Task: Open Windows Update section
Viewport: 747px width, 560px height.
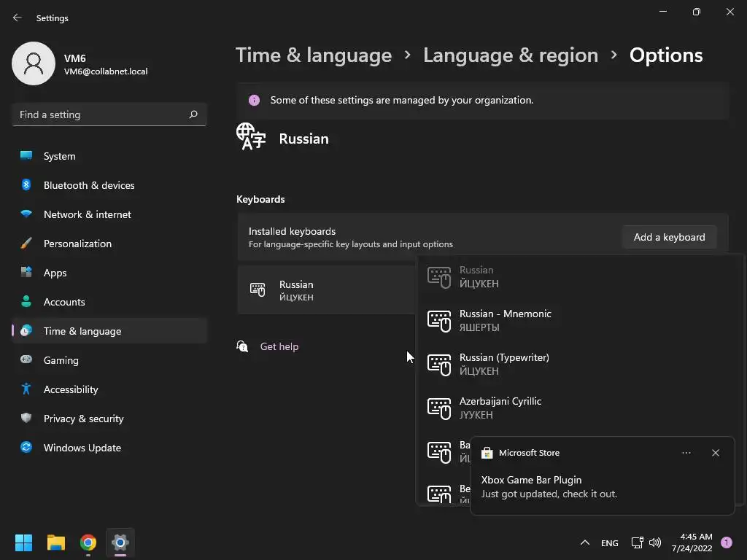Action: pyautogui.click(x=82, y=448)
